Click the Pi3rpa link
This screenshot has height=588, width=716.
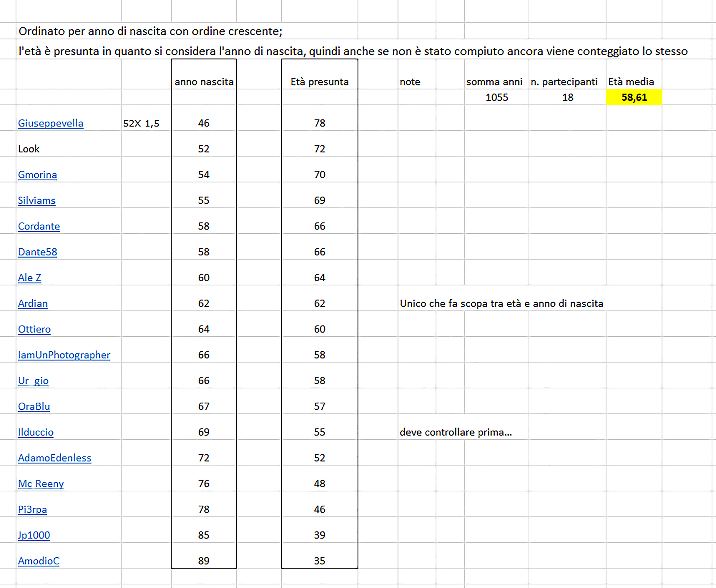click(32, 509)
